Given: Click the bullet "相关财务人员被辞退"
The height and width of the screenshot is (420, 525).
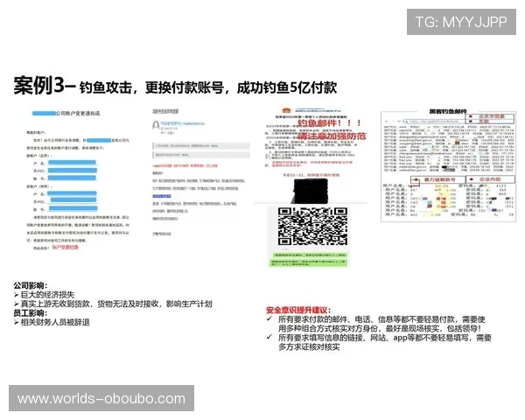Looking at the screenshot, I should pyautogui.click(x=55, y=322).
